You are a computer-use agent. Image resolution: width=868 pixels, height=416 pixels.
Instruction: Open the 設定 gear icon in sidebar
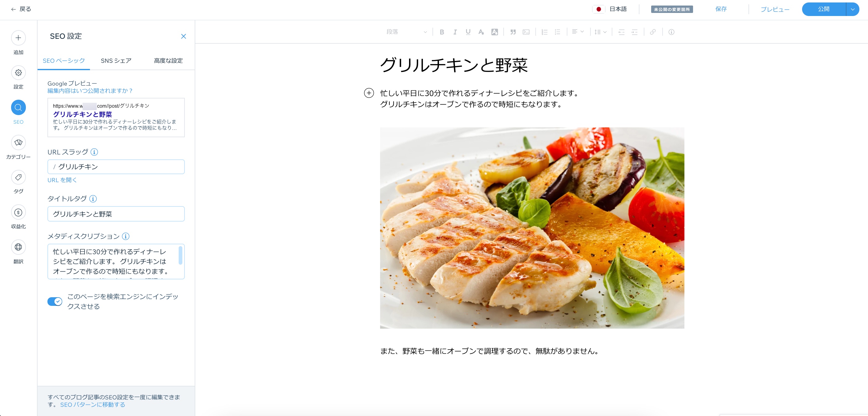pos(18,73)
